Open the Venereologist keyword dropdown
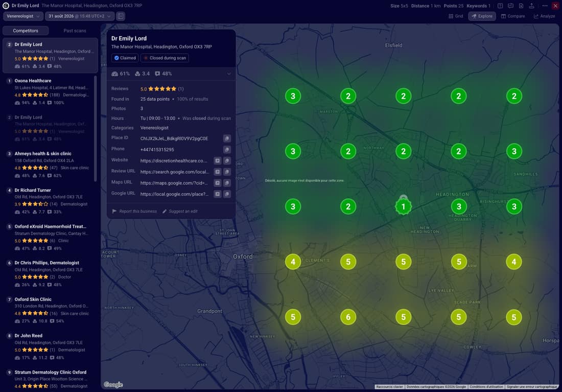This screenshot has height=392, width=562. tap(24, 16)
